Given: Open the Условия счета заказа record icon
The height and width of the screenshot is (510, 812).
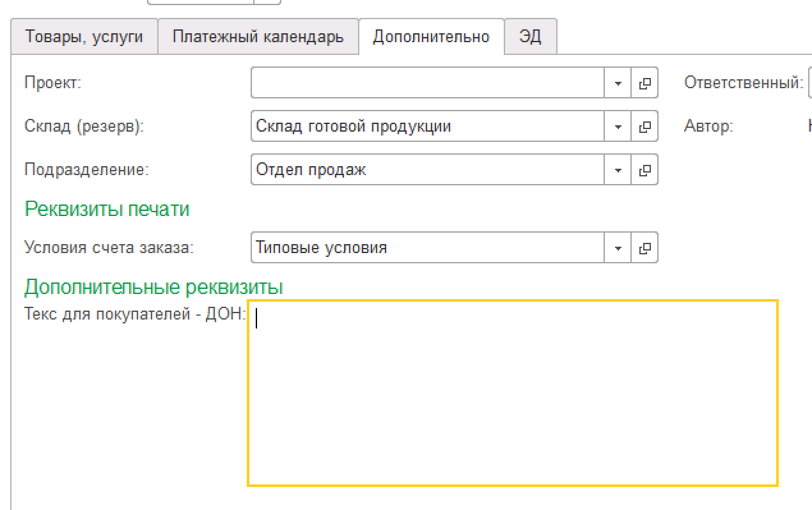Looking at the screenshot, I should tap(644, 247).
